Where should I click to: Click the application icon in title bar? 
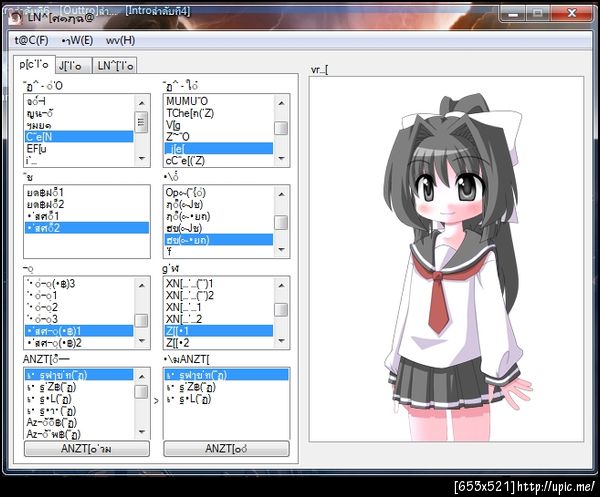click(x=15, y=18)
